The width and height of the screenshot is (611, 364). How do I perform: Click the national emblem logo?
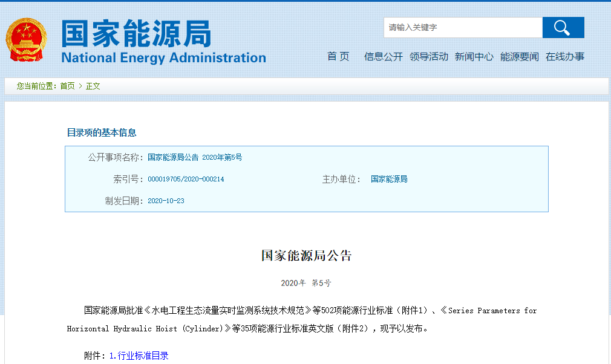[25, 41]
